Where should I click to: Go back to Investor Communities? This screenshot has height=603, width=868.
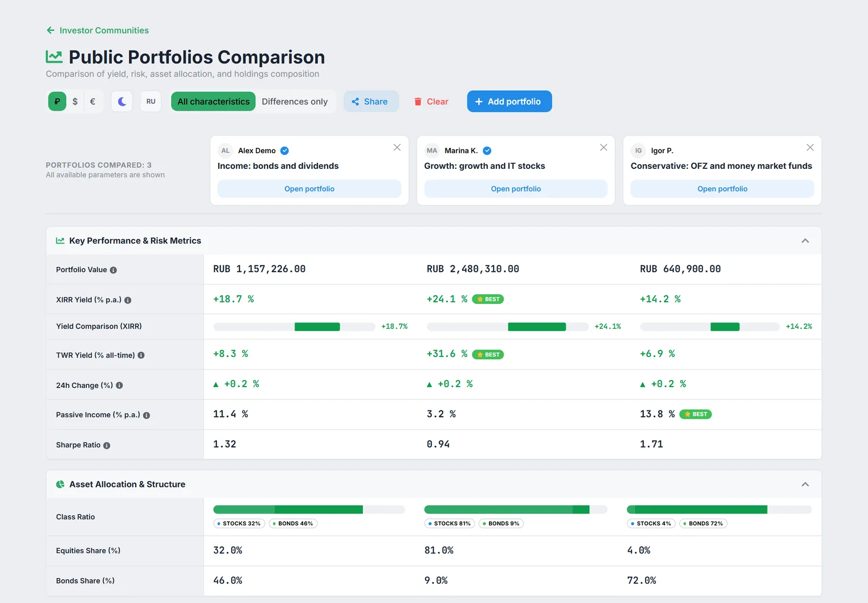coord(98,30)
